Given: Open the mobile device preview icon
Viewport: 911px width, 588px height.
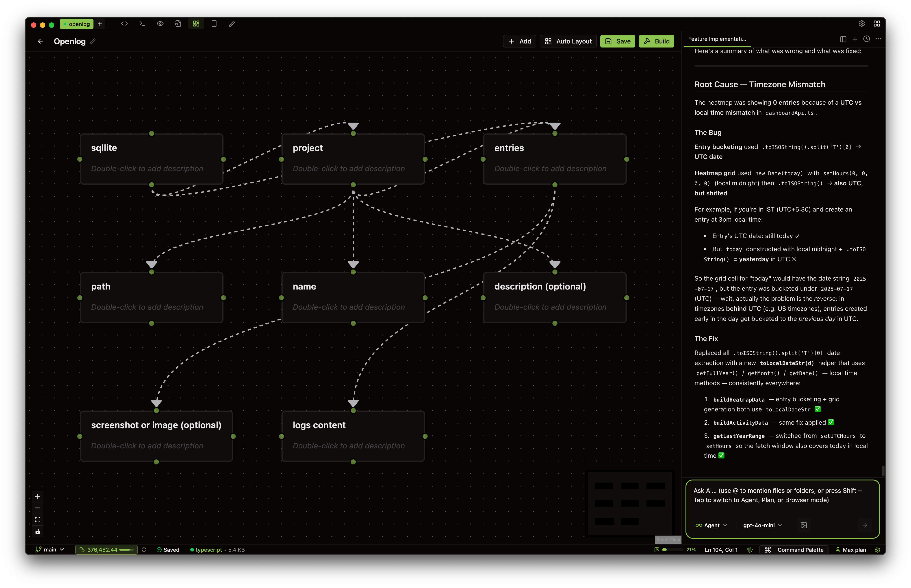Looking at the screenshot, I should coord(214,24).
